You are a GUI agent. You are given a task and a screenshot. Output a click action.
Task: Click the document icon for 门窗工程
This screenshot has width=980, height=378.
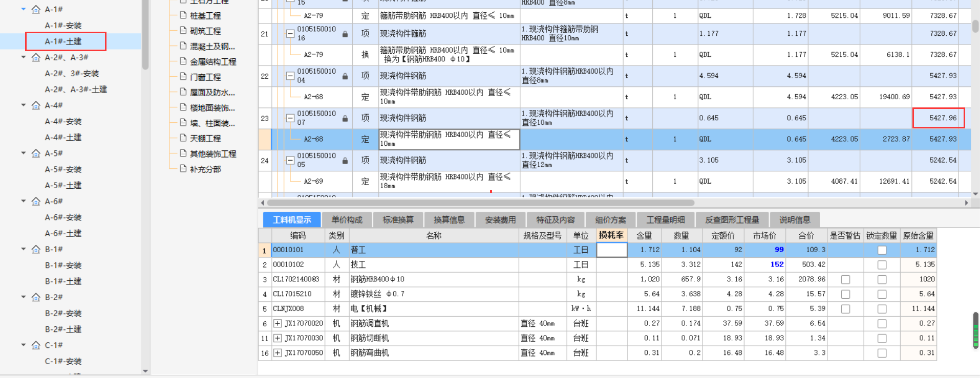point(183,77)
